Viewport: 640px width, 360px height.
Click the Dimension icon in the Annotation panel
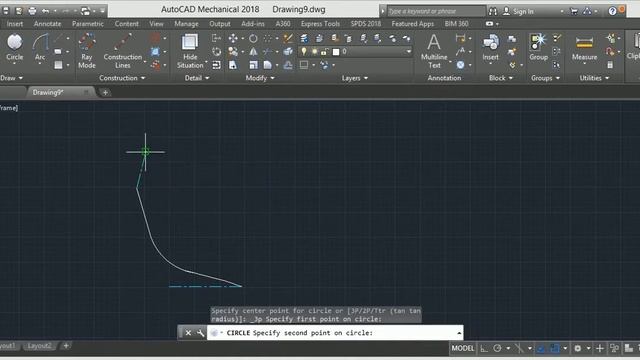(x=460, y=38)
